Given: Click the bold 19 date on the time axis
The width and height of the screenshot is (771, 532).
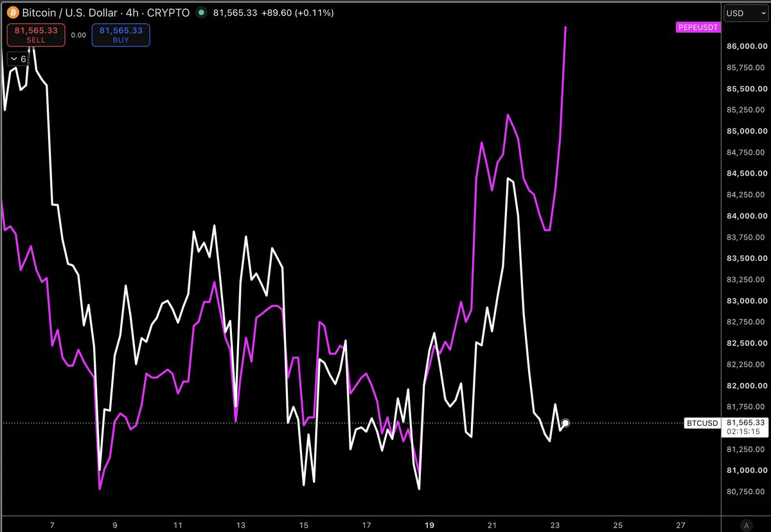Looking at the screenshot, I should (x=430, y=524).
